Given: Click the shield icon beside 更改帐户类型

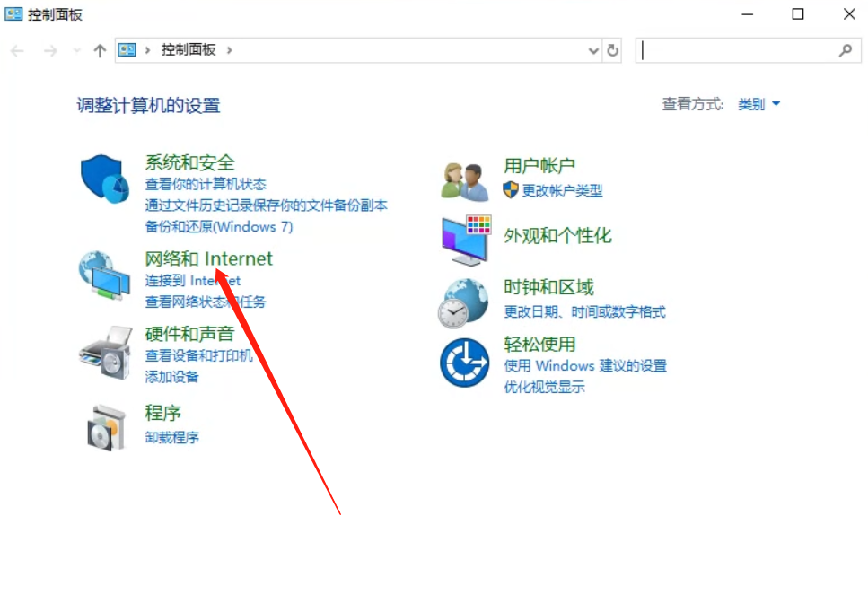Looking at the screenshot, I should point(510,190).
